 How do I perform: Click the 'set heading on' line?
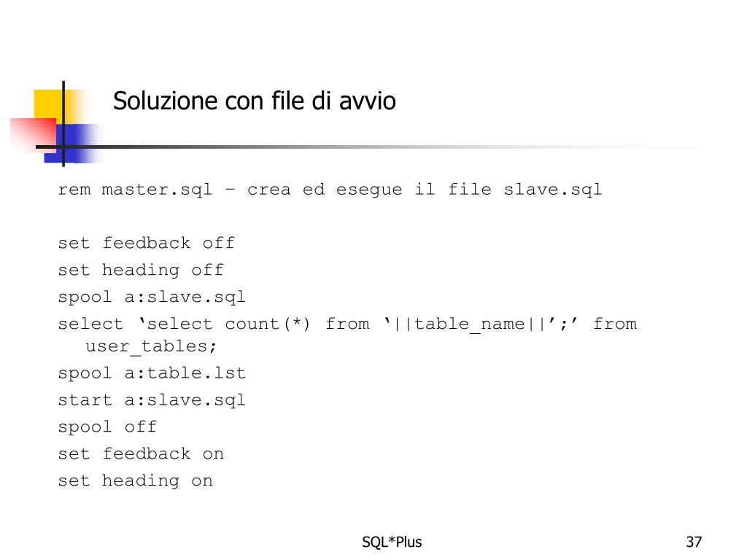click(x=135, y=481)
